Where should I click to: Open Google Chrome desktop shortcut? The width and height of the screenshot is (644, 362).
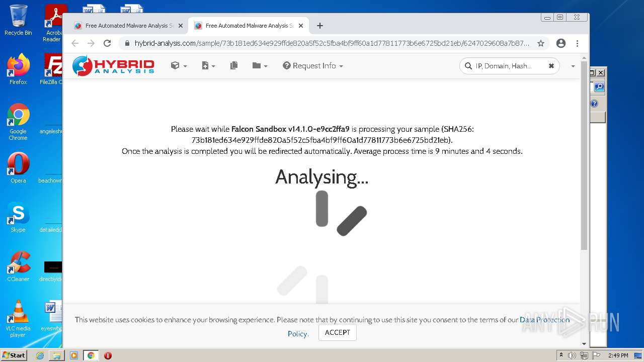[18, 122]
